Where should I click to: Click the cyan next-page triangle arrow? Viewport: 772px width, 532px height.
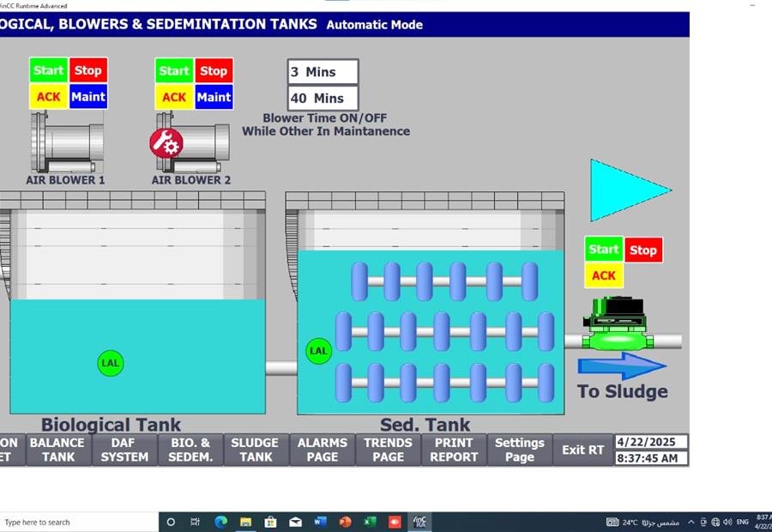click(x=630, y=190)
